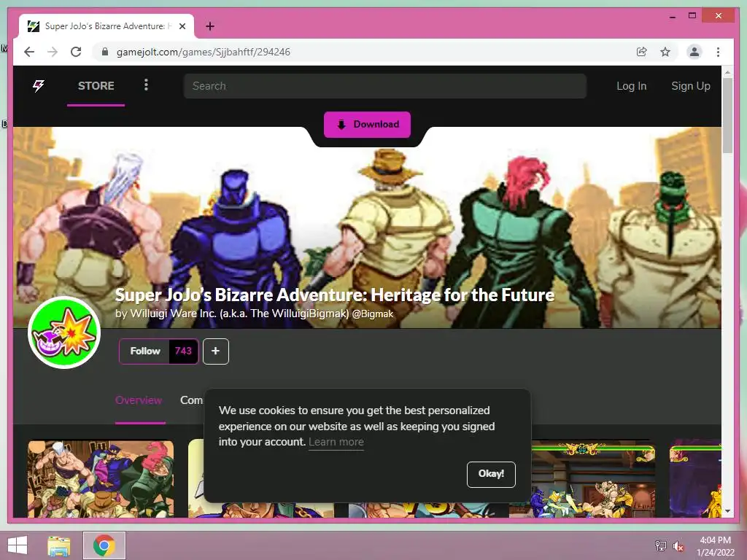Viewport: 747px width, 560px height.
Task: Close the Super JoJo's browser tab
Action: tap(182, 26)
